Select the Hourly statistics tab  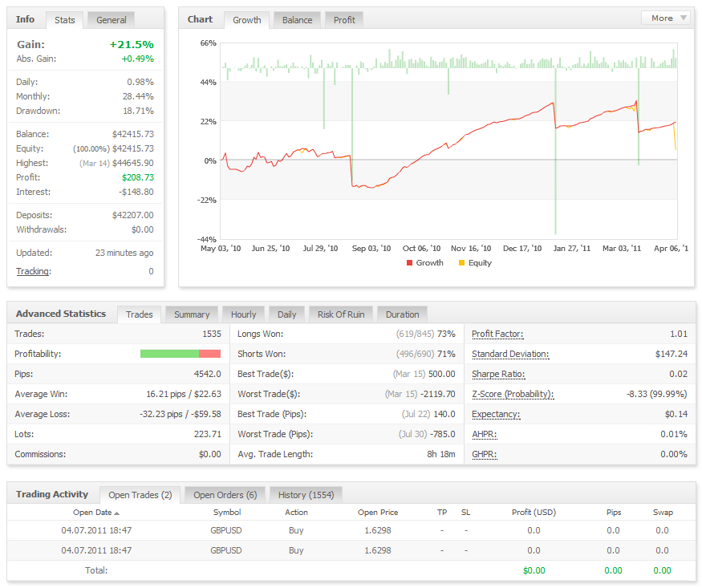[243, 314]
